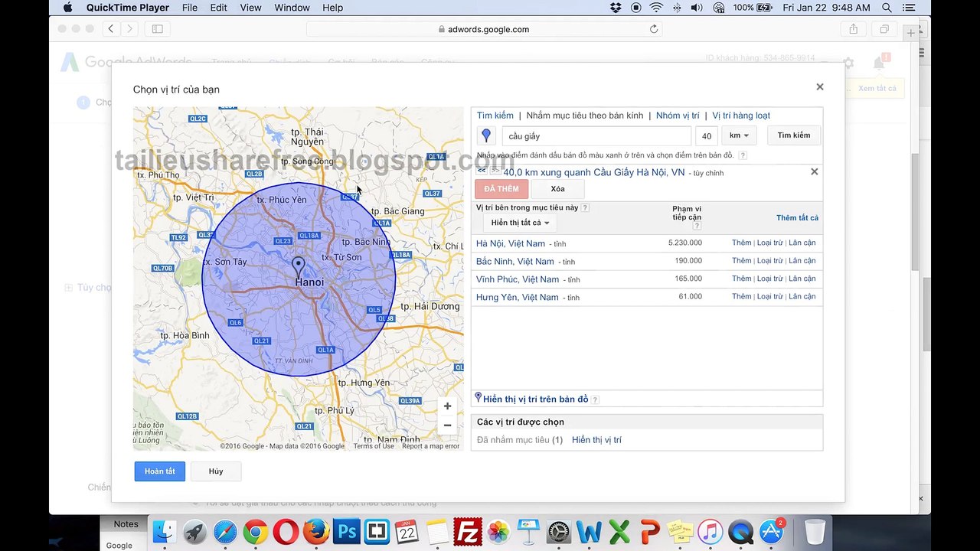Click 'Report a map error' link
This screenshot has width=980, height=551.
pos(430,446)
